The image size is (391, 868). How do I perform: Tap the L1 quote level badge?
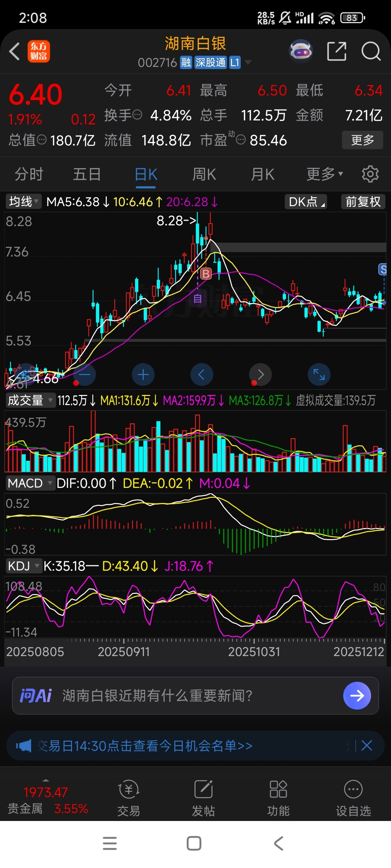tap(235, 63)
